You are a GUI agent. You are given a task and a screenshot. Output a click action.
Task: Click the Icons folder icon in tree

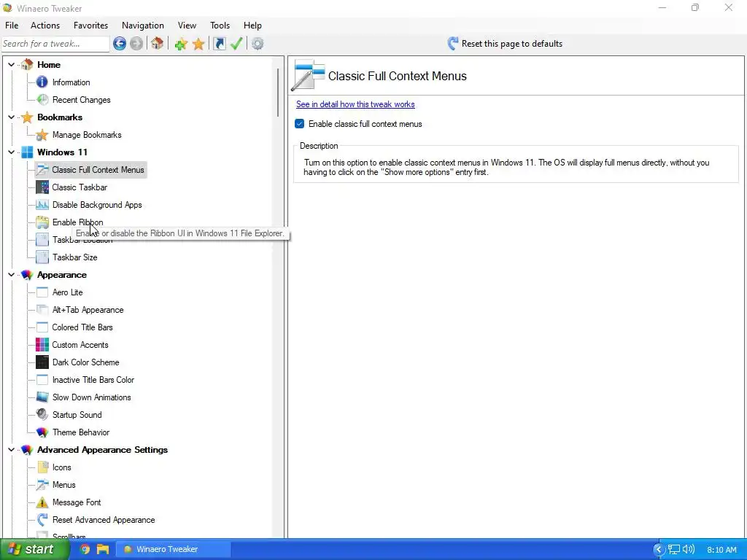(42, 467)
